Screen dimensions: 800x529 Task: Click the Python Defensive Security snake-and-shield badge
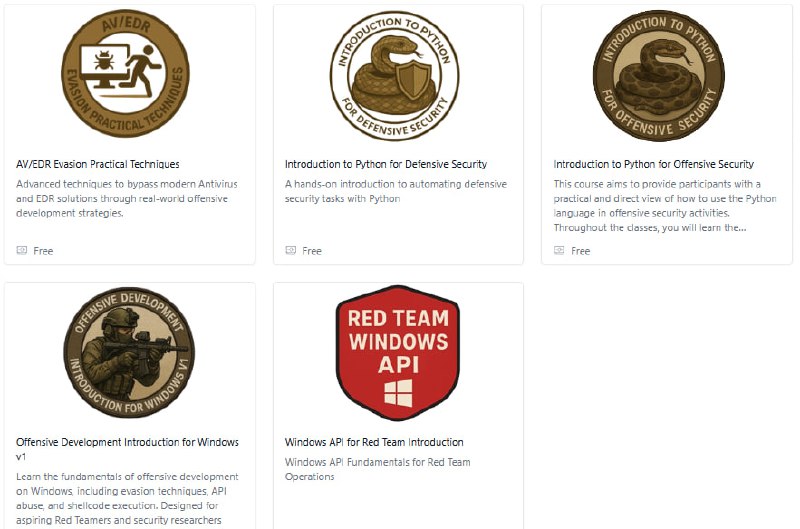[394, 75]
